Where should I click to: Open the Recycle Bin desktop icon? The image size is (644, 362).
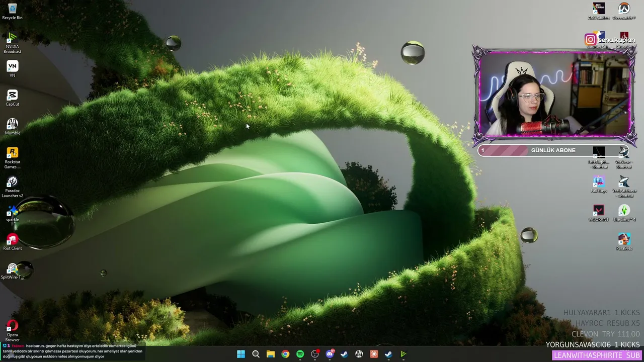[x=12, y=11]
